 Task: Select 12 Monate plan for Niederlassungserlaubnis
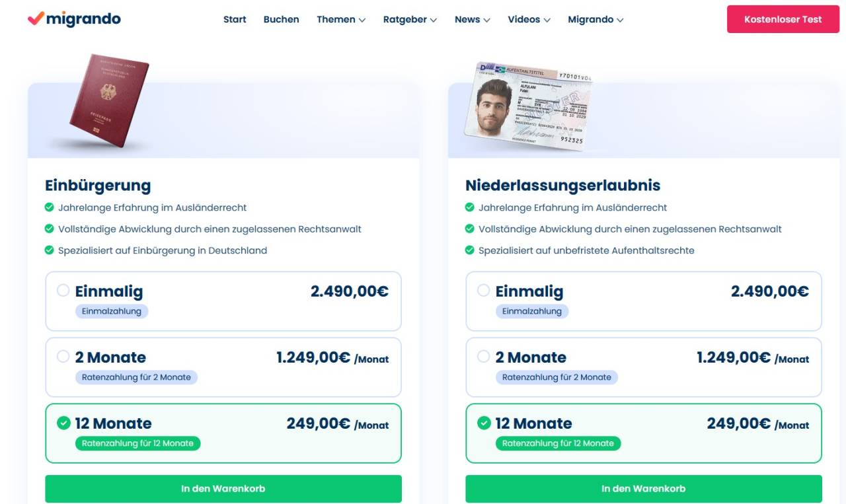[484, 423]
